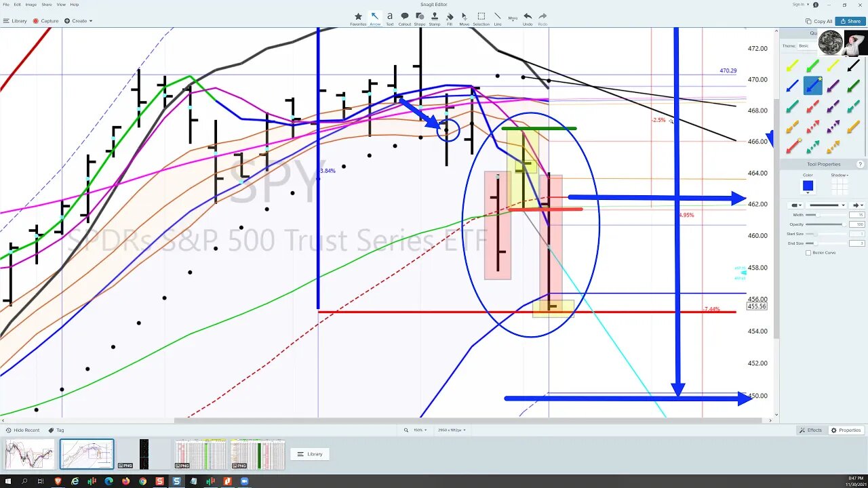Adjust the Width slider
Image resolution: width=868 pixels, height=488 pixels.
click(x=825, y=215)
